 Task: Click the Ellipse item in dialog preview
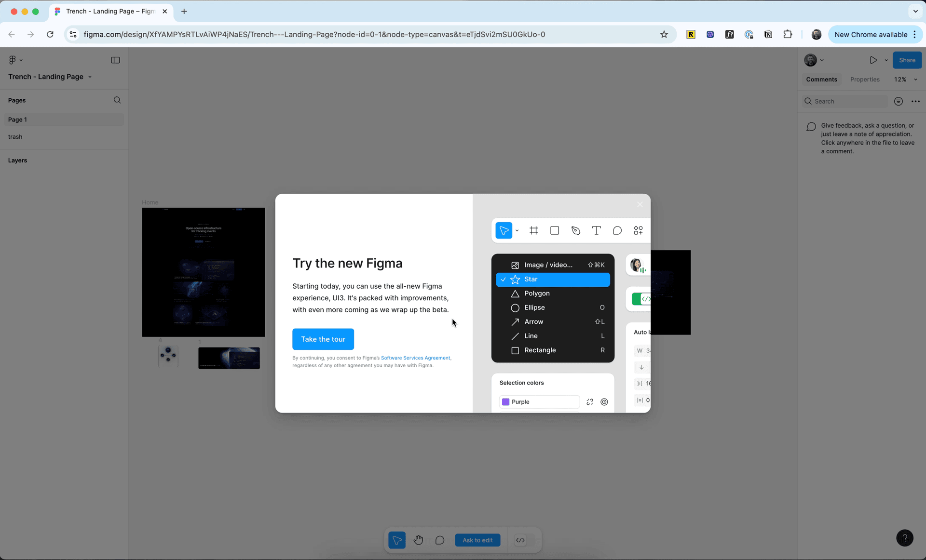click(553, 307)
